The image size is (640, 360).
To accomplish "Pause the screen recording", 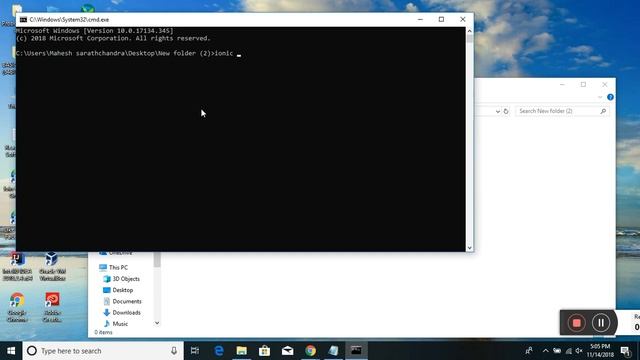I will pos(601,323).
